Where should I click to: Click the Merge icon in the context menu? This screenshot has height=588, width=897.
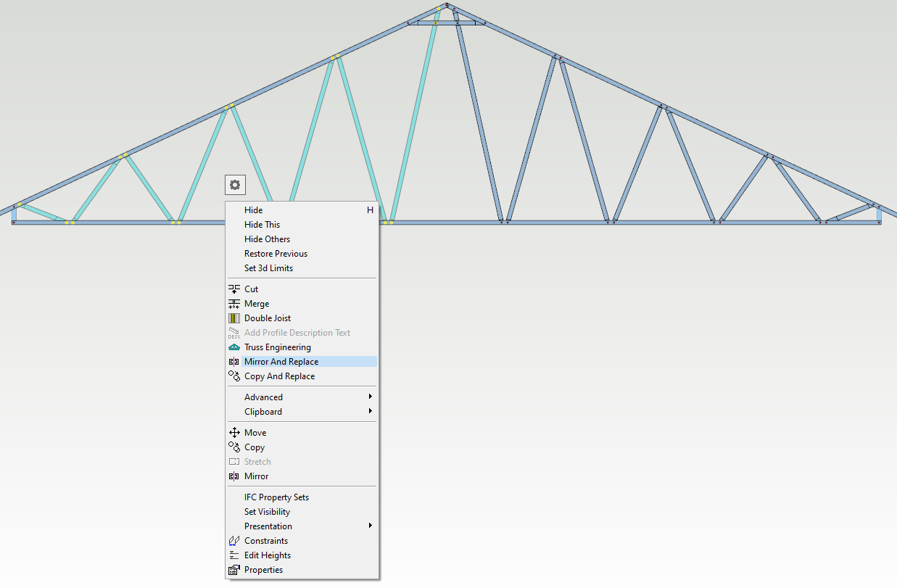click(234, 304)
